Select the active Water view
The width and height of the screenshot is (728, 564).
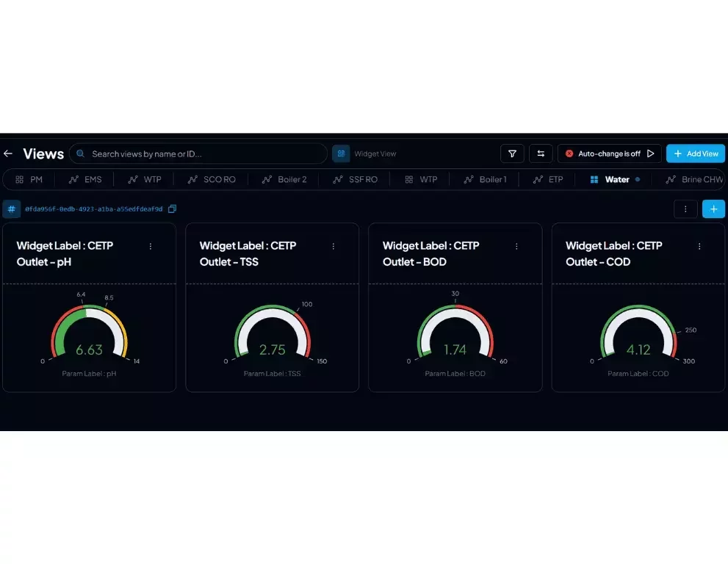(x=617, y=179)
